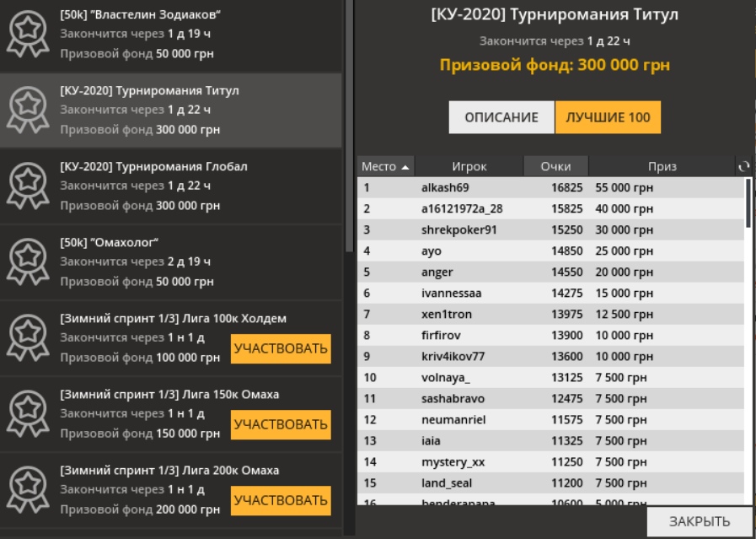Click the badge icon for Турниромания Глобал
Viewport: 756px width, 539px height.
[29, 186]
